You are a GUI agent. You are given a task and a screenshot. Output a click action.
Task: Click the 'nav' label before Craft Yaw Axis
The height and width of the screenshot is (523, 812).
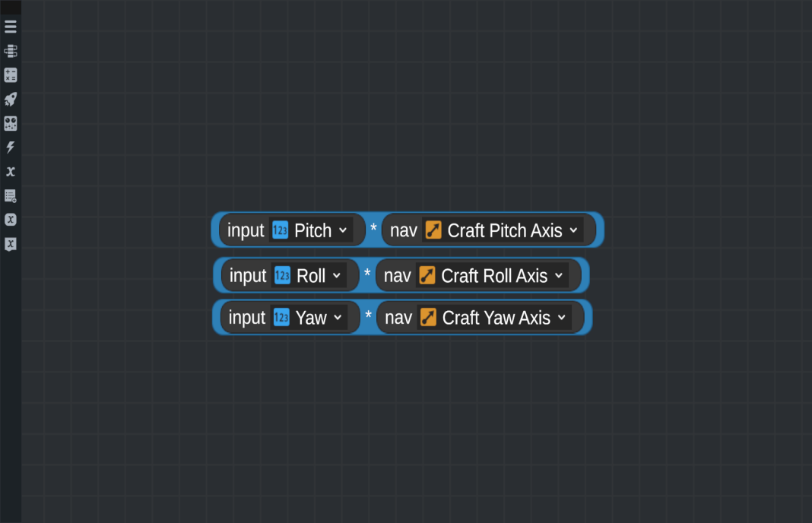[x=398, y=318]
